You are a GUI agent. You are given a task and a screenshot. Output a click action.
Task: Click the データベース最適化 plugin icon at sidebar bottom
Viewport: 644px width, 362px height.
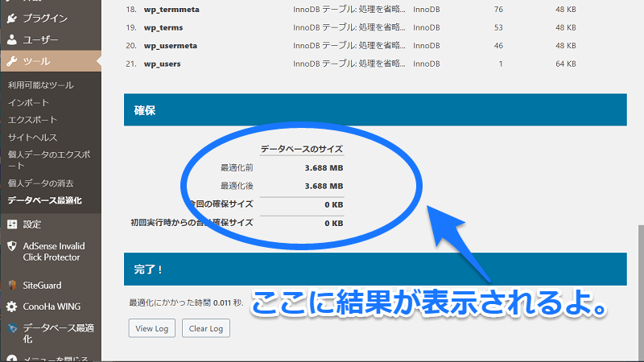pyautogui.click(x=11, y=329)
